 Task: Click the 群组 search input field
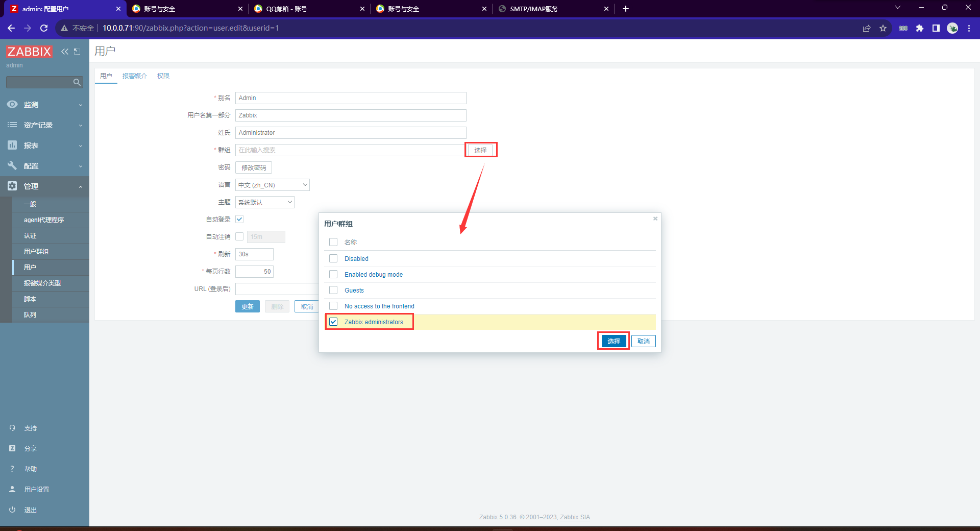[x=350, y=150]
